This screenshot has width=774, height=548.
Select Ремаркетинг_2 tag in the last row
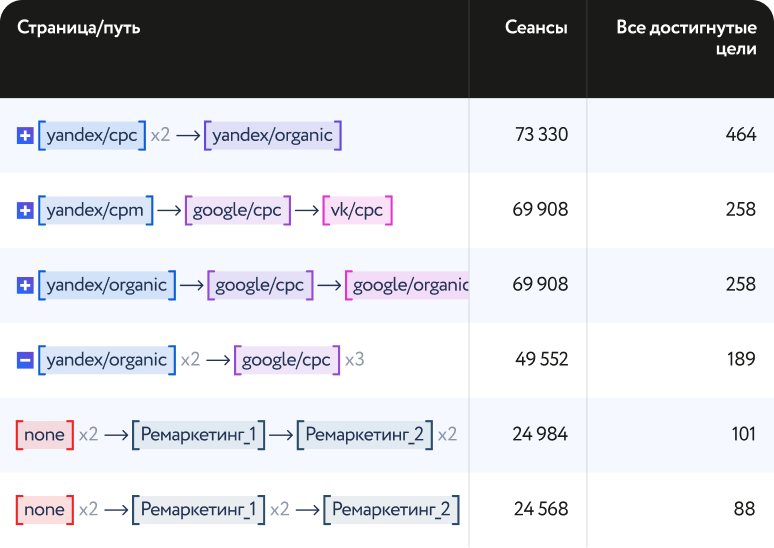[391, 510]
